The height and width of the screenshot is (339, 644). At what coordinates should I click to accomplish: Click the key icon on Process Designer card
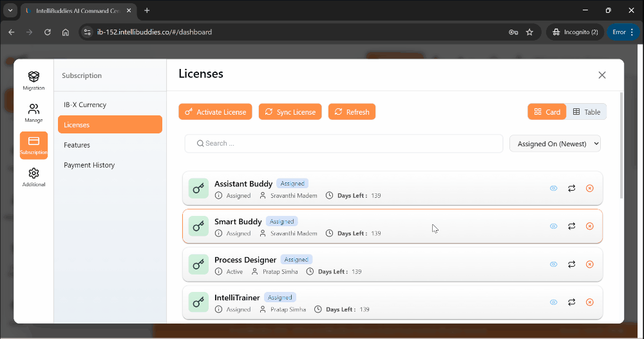coord(198,264)
